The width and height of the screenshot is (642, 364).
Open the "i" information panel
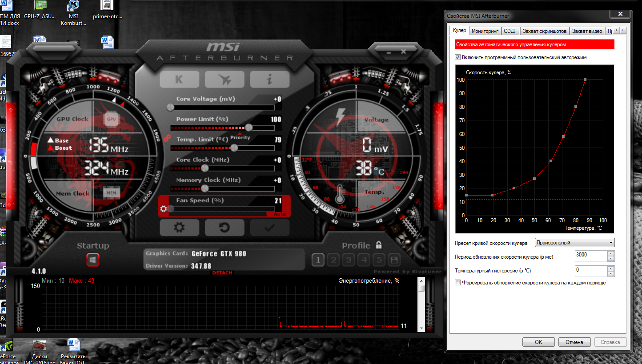click(x=269, y=80)
